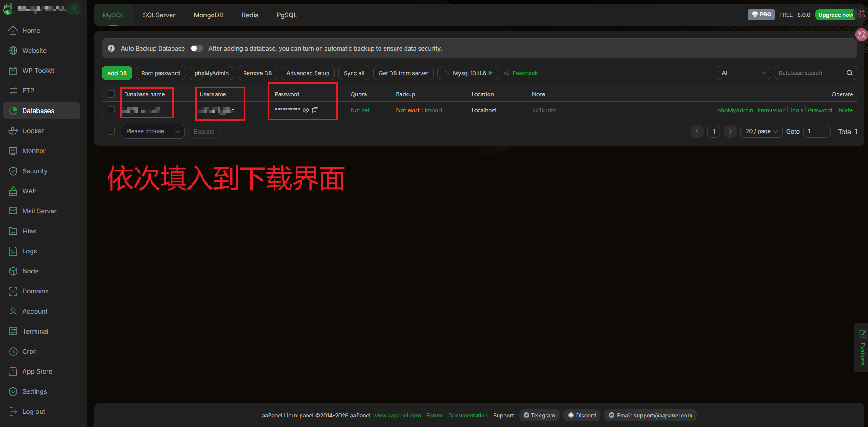Switch to the MongoDB tab
The image size is (868, 427).
(x=208, y=15)
